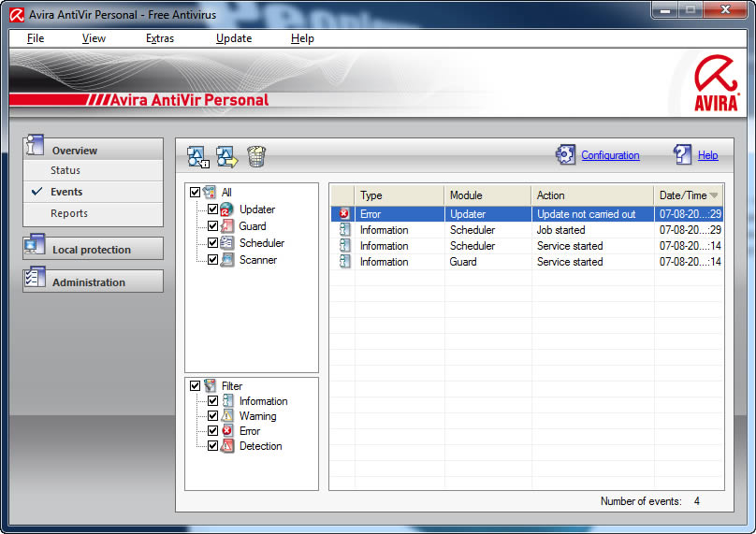Click the red Error icon in first event row
Viewport: 756px width, 534px height.
(x=343, y=214)
